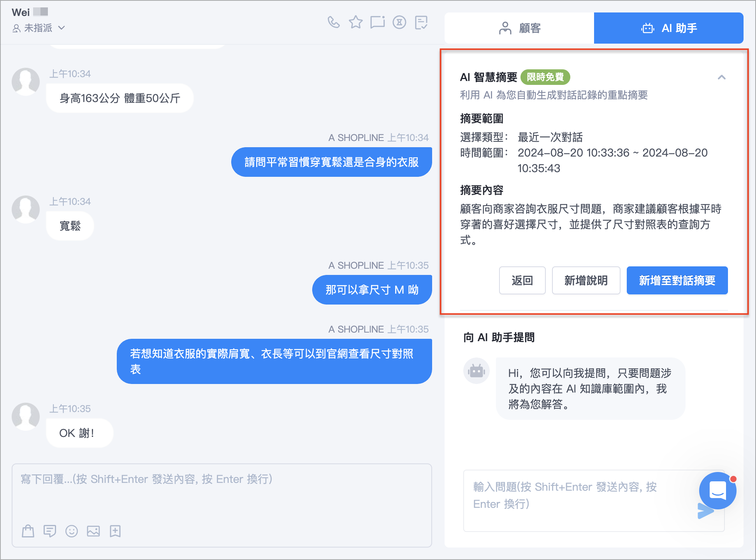
Task: Open the note document icon in header
Action: (x=421, y=22)
